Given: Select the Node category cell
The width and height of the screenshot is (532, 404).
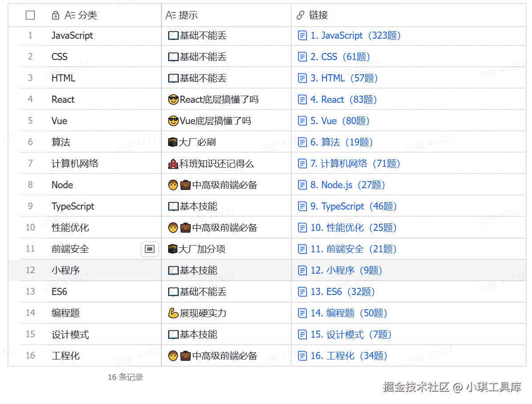Looking at the screenshot, I should coord(104,185).
